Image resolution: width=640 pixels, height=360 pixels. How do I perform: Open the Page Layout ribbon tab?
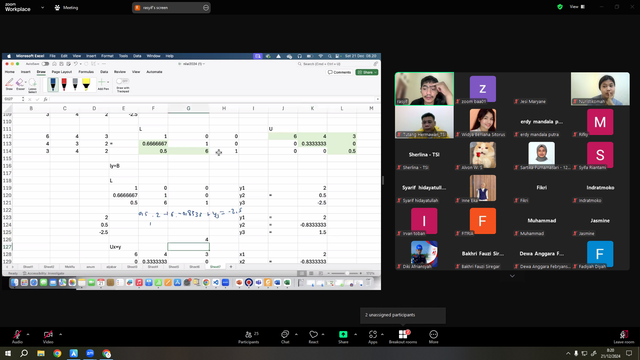click(62, 72)
